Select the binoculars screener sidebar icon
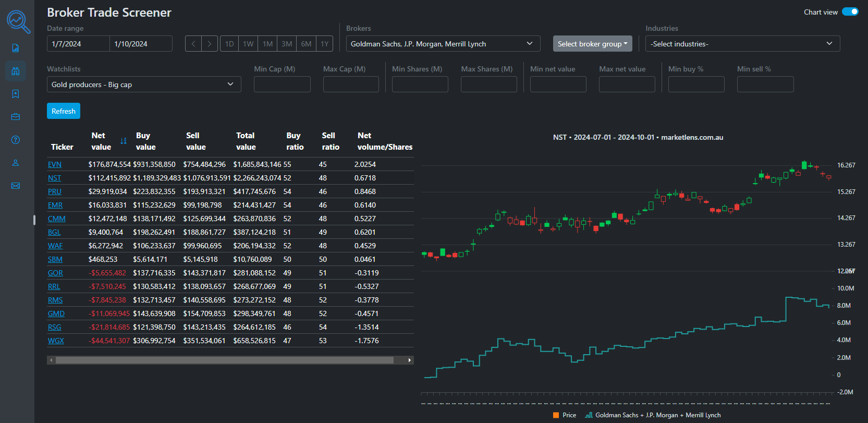 pos(16,71)
